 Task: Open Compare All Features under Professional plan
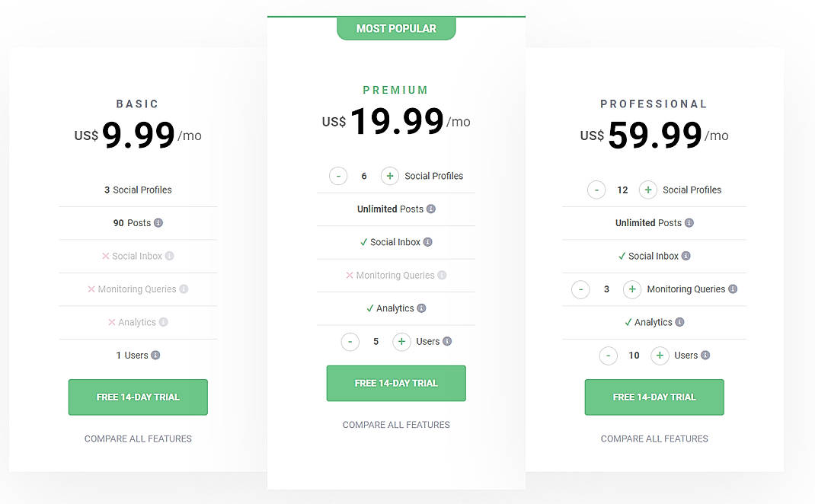pos(654,439)
